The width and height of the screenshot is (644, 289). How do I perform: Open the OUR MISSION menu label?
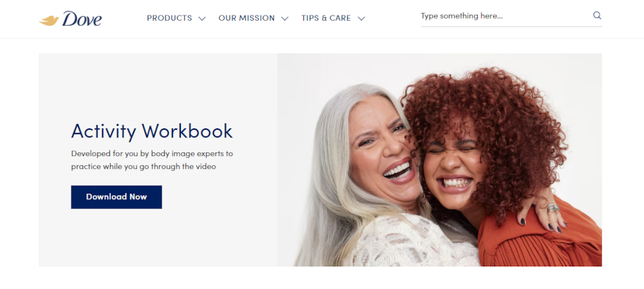point(247,18)
